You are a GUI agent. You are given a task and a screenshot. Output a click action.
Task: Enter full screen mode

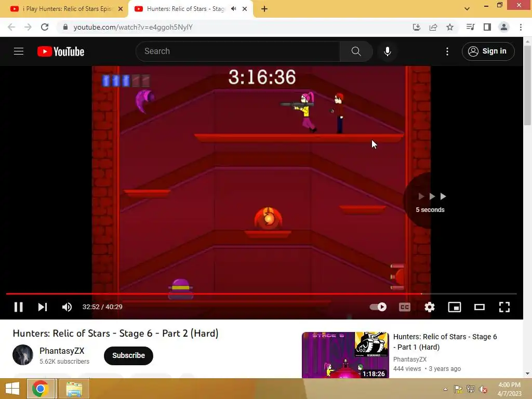pyautogui.click(x=504, y=307)
